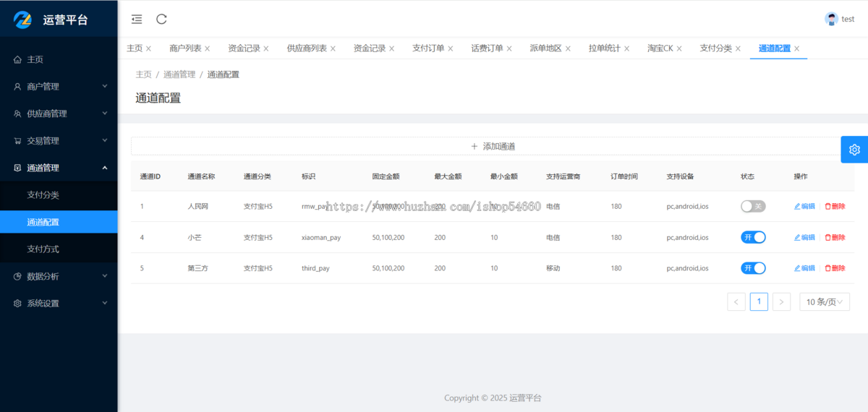Close the 通道配置 tab
Image resolution: width=868 pixels, height=412 pixels.
click(796, 48)
